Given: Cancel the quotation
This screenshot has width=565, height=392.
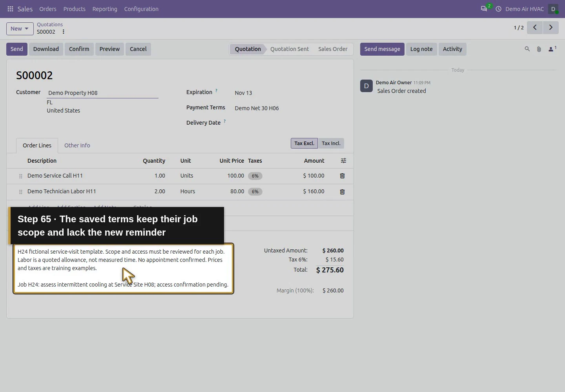Looking at the screenshot, I should pyautogui.click(x=138, y=49).
